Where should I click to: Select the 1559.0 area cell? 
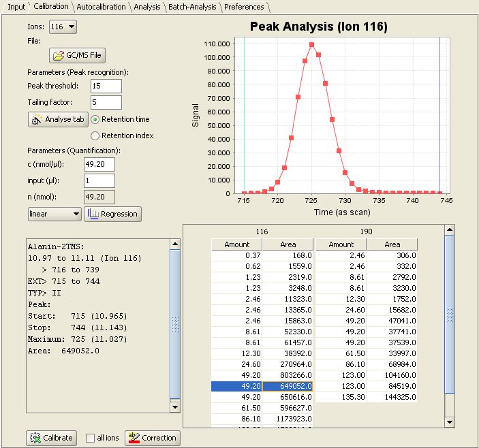pos(288,267)
